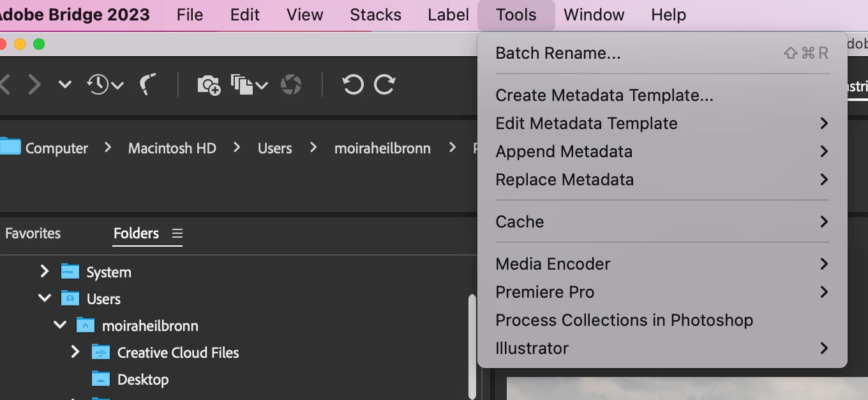Select the Creative Cloud Files folder icon
868x400 pixels.
101,352
